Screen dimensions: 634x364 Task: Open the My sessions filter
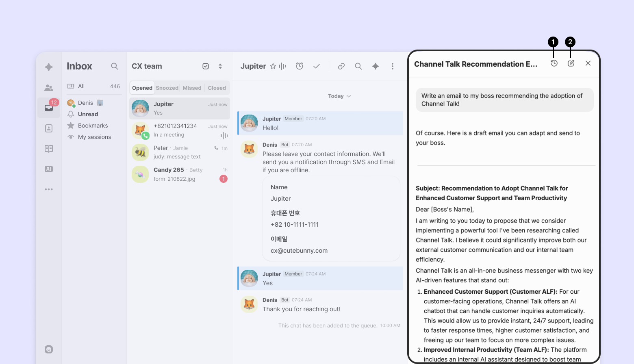point(93,137)
